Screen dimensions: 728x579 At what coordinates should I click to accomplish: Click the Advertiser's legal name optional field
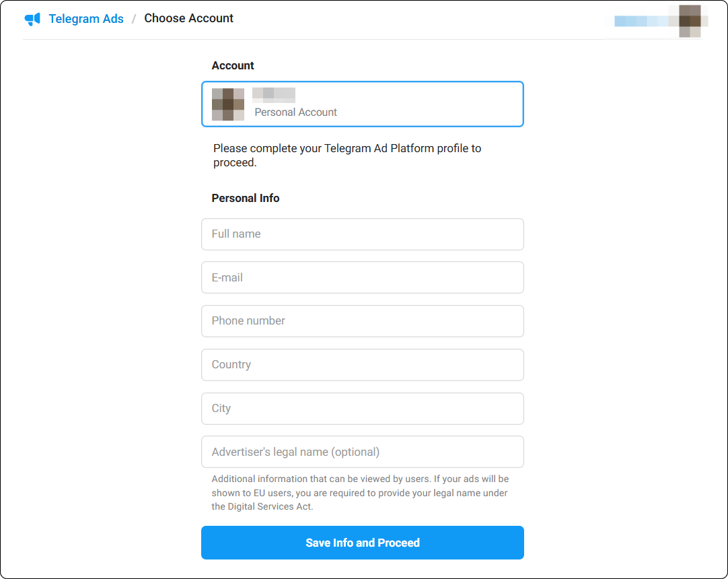pos(363,452)
